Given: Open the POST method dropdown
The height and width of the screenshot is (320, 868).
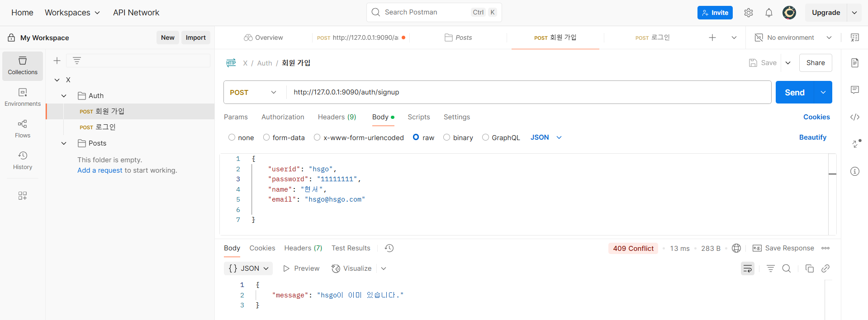Looking at the screenshot, I should coord(253,92).
